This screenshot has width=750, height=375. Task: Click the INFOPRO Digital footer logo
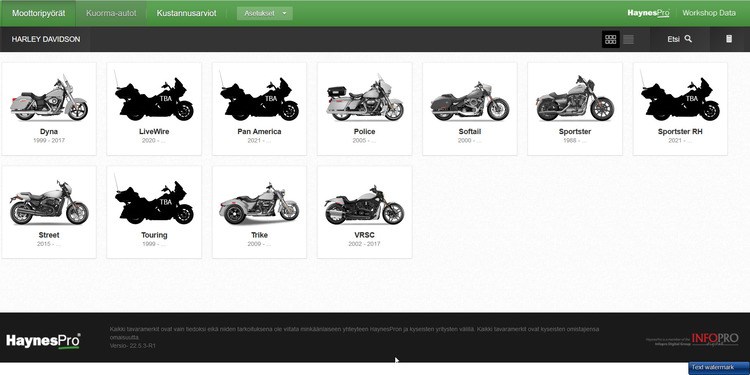tap(715, 340)
